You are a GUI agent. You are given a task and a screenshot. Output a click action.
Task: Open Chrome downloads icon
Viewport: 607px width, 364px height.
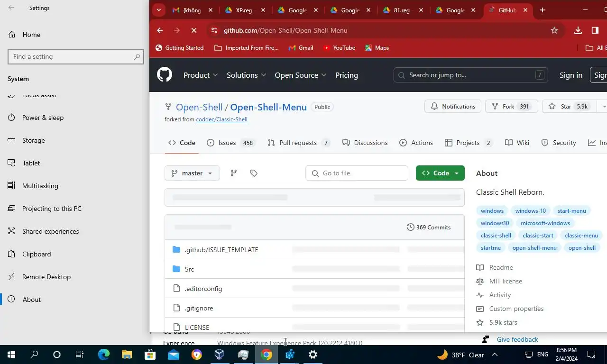[578, 30]
